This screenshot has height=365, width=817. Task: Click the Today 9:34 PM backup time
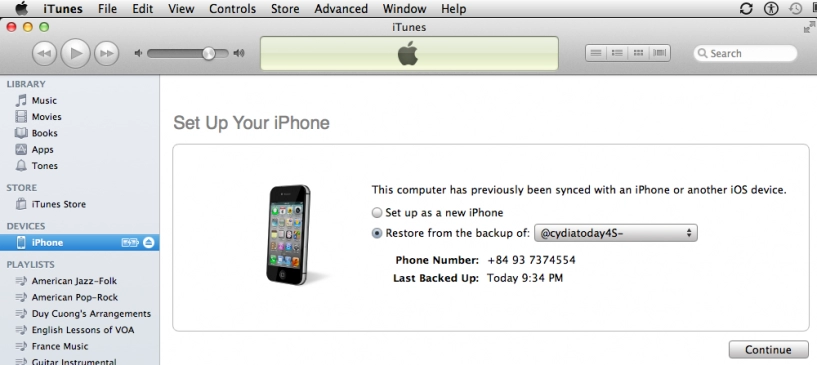pyautogui.click(x=525, y=278)
